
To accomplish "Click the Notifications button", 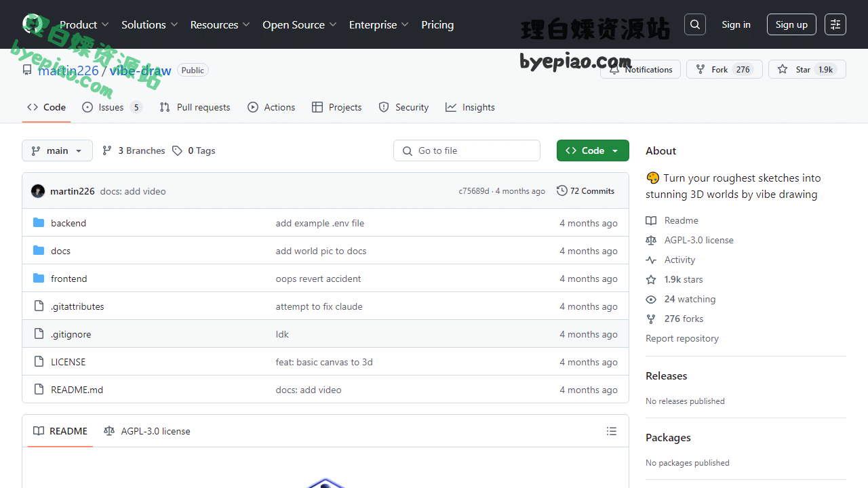I will point(640,69).
